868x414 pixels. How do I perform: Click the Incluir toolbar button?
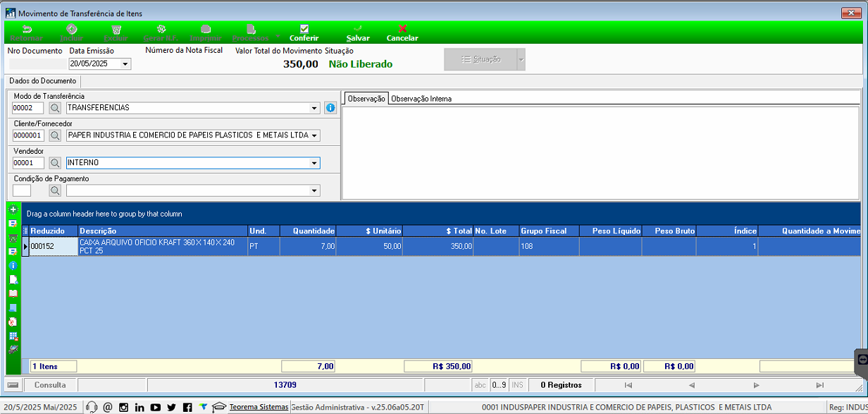point(71,32)
